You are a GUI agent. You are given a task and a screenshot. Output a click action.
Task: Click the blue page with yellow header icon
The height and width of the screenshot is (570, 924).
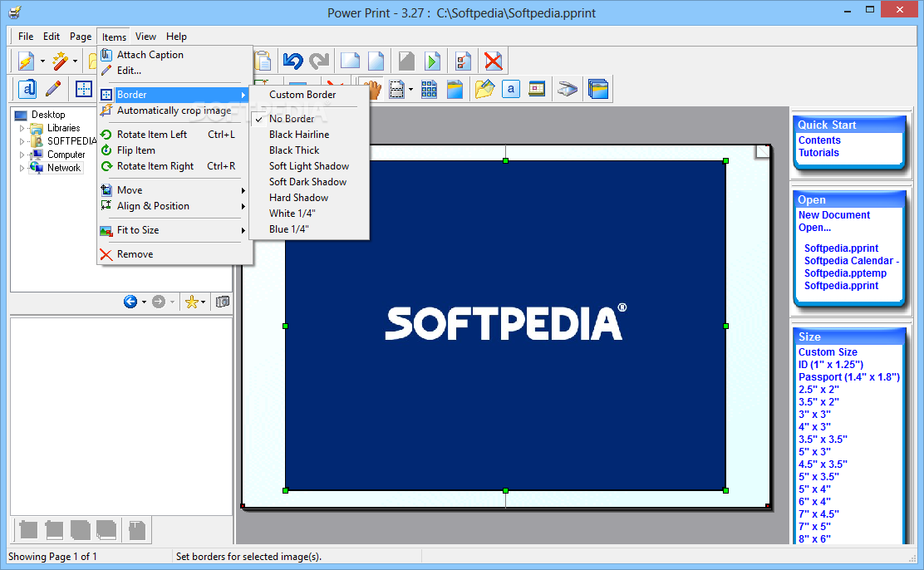[x=455, y=90]
